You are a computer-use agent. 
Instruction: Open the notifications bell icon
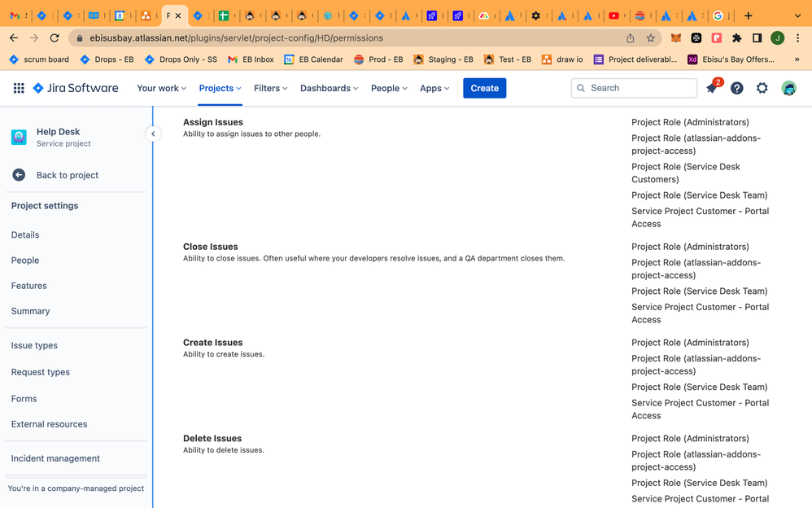point(712,88)
